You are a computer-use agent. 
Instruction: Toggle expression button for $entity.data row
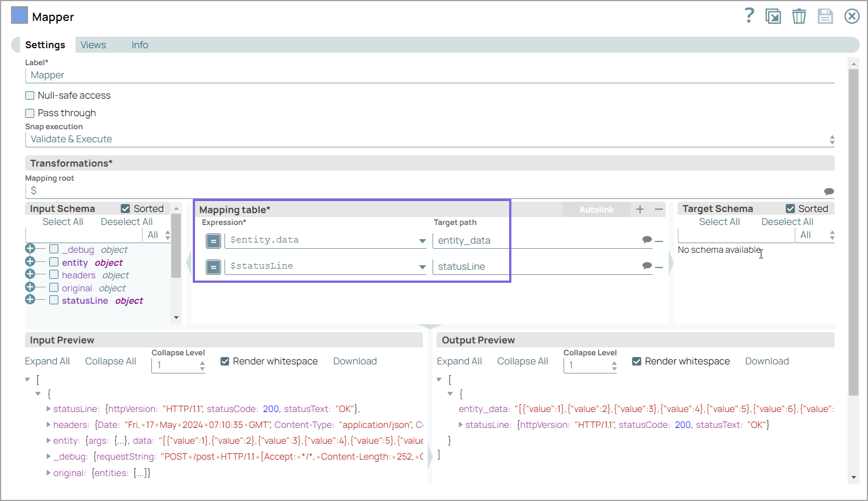[x=213, y=241]
